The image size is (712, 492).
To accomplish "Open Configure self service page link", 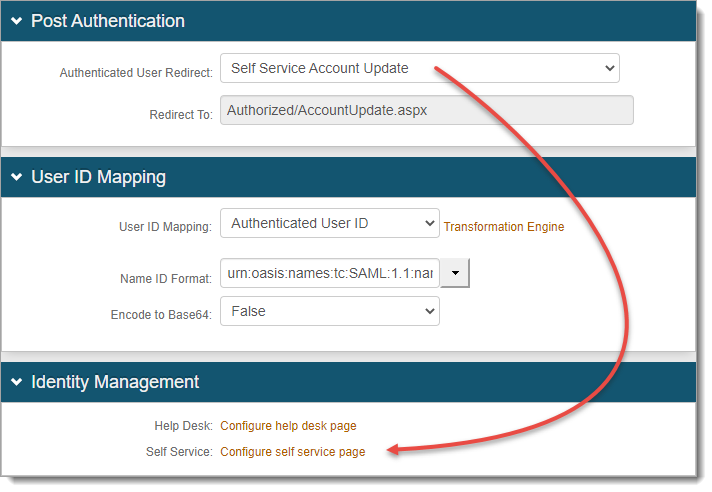I will 293,452.
